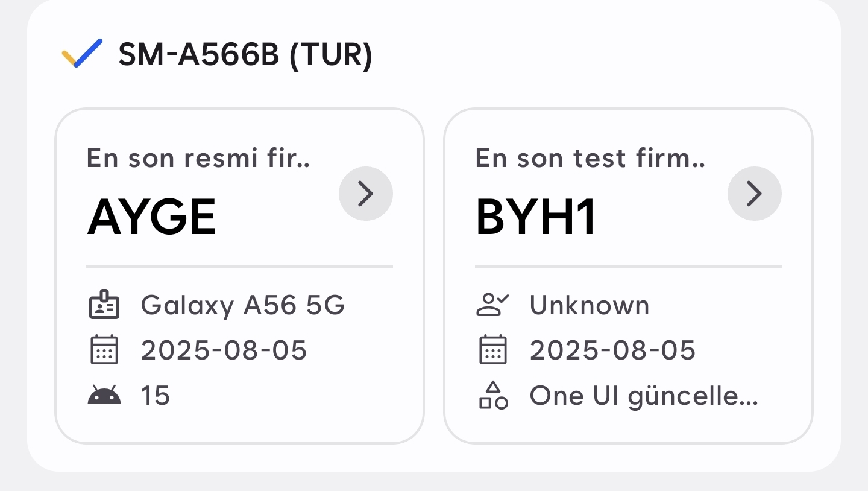Select the SM-A566B (TUR) device title
868x491 pixels.
tap(245, 55)
